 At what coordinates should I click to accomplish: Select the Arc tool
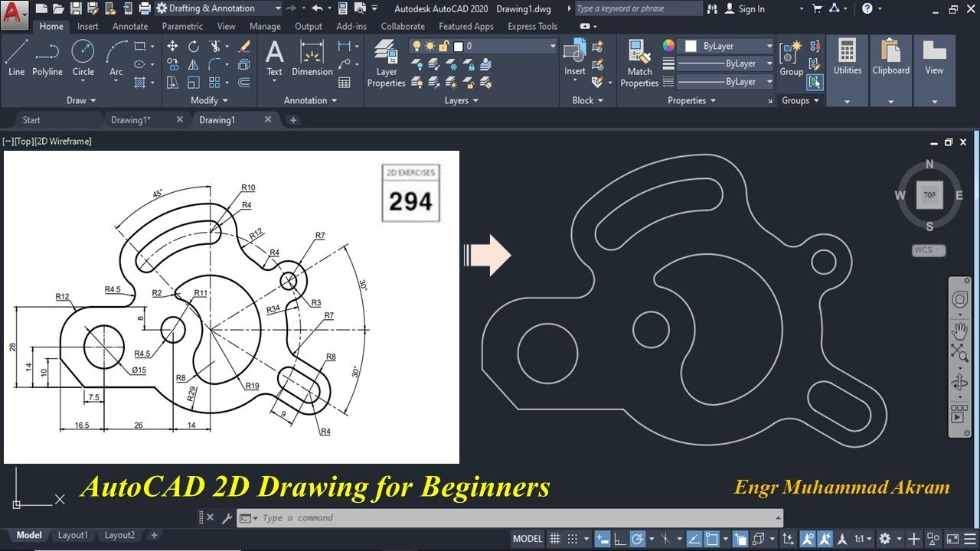tap(116, 57)
